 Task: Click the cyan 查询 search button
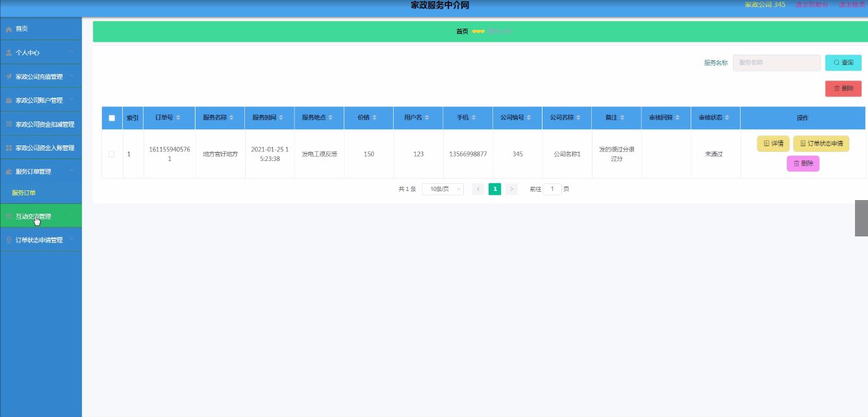(x=843, y=62)
